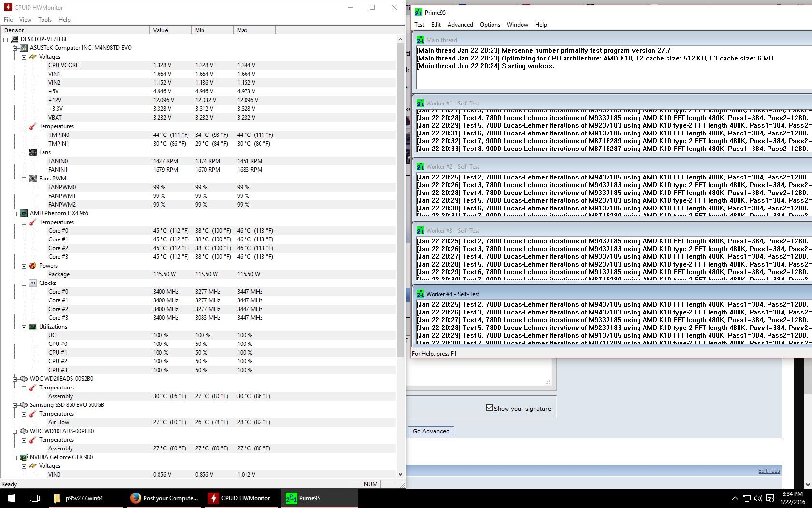This screenshot has width=812, height=508.
Task: Click the fan icon next to Fans PWM
Action: (32, 179)
